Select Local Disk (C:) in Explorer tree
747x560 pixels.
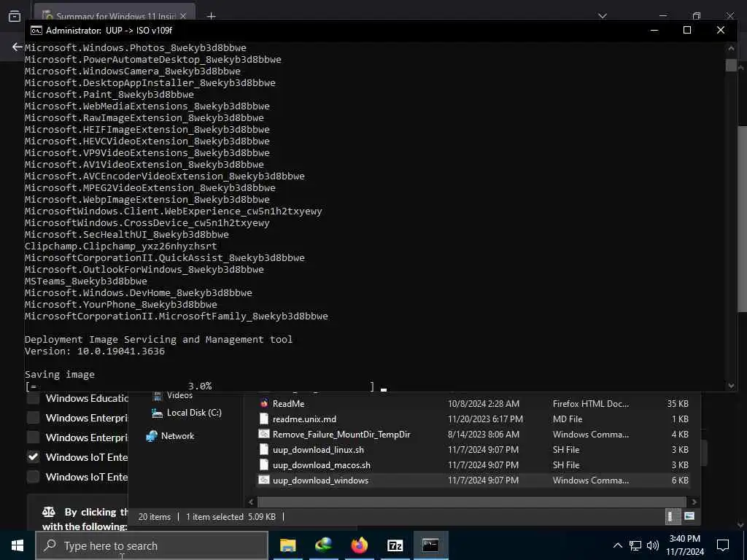click(x=193, y=413)
